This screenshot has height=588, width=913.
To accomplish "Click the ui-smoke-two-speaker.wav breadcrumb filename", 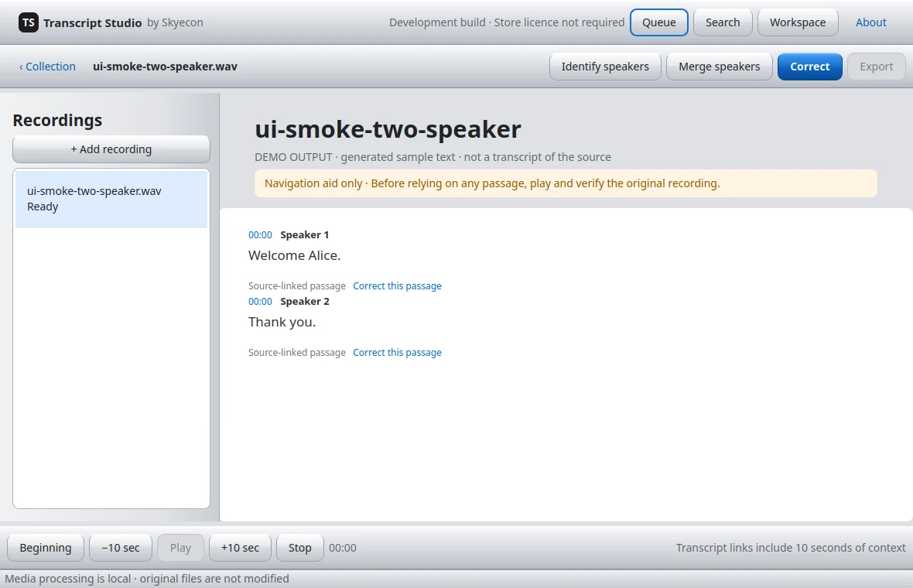I will [x=165, y=67].
